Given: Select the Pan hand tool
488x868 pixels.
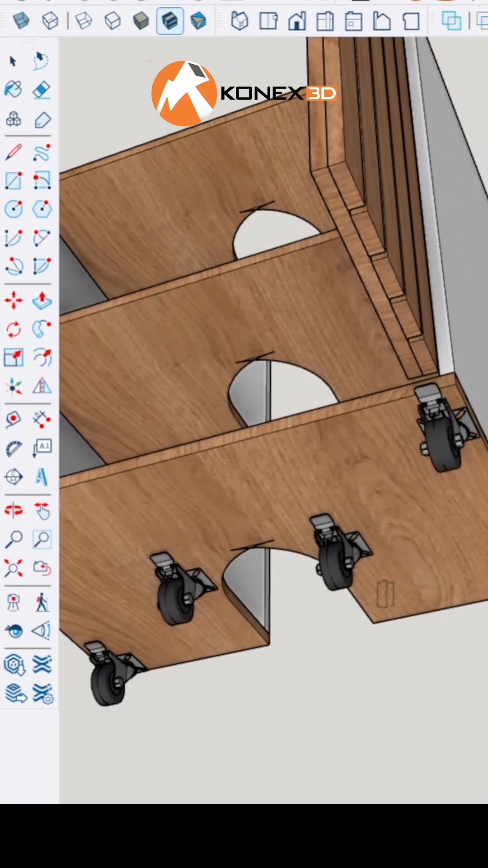Looking at the screenshot, I should (x=42, y=511).
